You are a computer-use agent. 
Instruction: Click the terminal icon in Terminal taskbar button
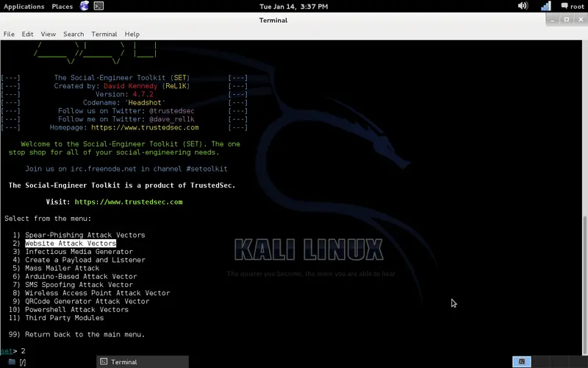[x=104, y=361]
